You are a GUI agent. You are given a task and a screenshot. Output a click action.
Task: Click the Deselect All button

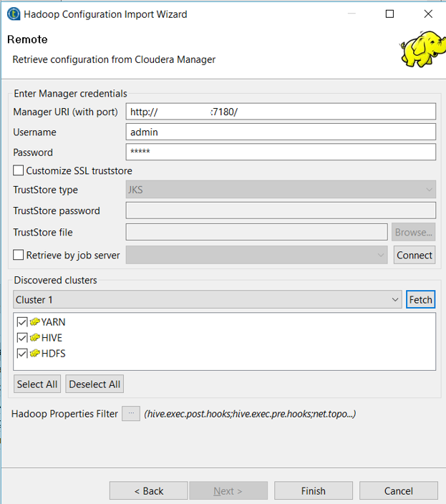pyautogui.click(x=94, y=384)
